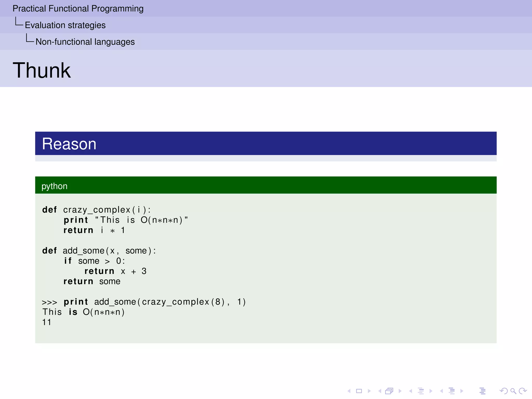Image resolution: width=532 pixels, height=399 pixels.
Task: Click the subsection navigation icon
Action: tap(421, 391)
